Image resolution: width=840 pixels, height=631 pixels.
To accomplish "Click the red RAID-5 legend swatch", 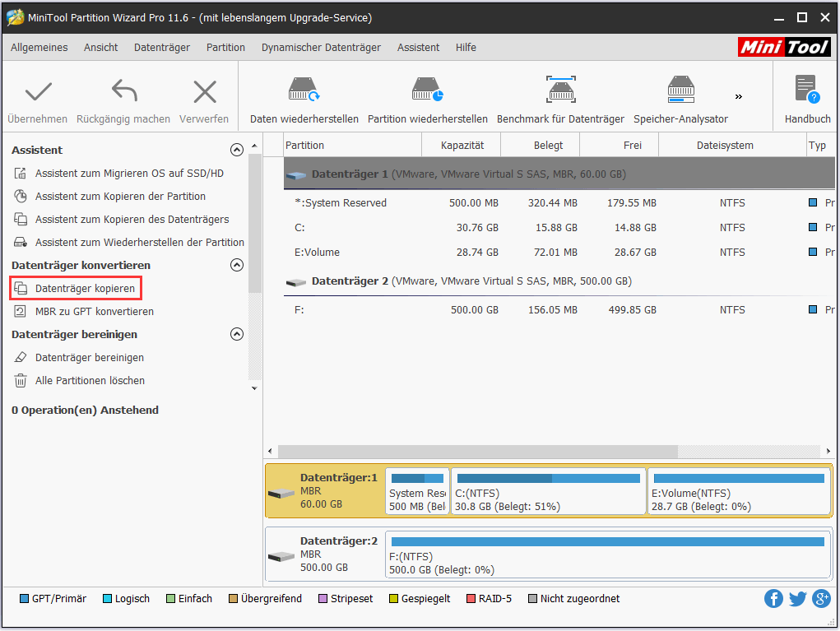I will coord(470,598).
